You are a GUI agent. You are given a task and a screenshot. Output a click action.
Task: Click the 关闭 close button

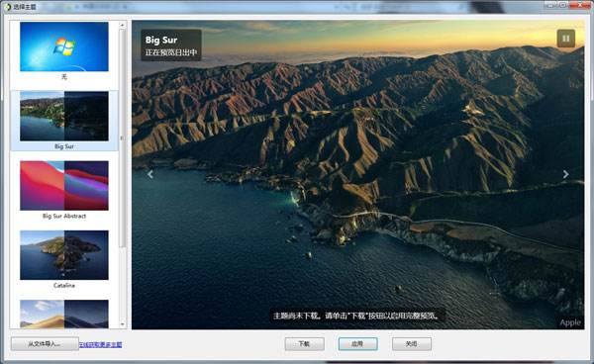(x=412, y=344)
